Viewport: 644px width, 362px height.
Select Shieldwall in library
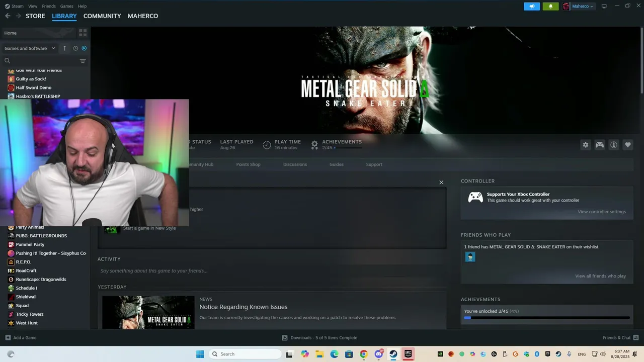point(26,297)
